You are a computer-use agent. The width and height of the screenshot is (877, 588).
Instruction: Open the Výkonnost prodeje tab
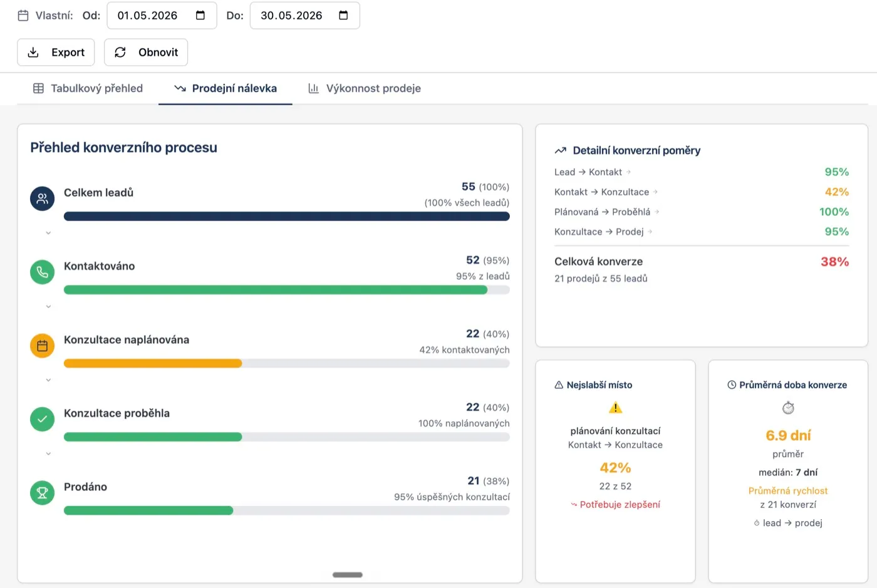coord(365,88)
